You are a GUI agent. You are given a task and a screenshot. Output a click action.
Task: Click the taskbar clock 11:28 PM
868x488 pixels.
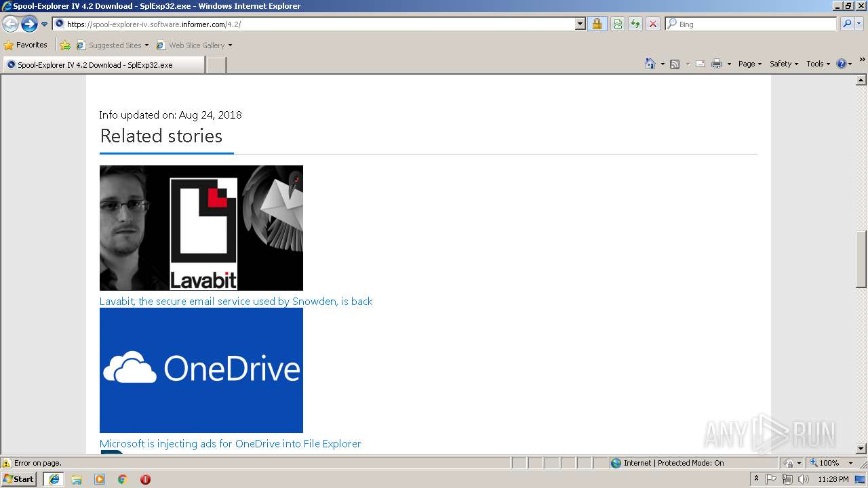[833, 479]
